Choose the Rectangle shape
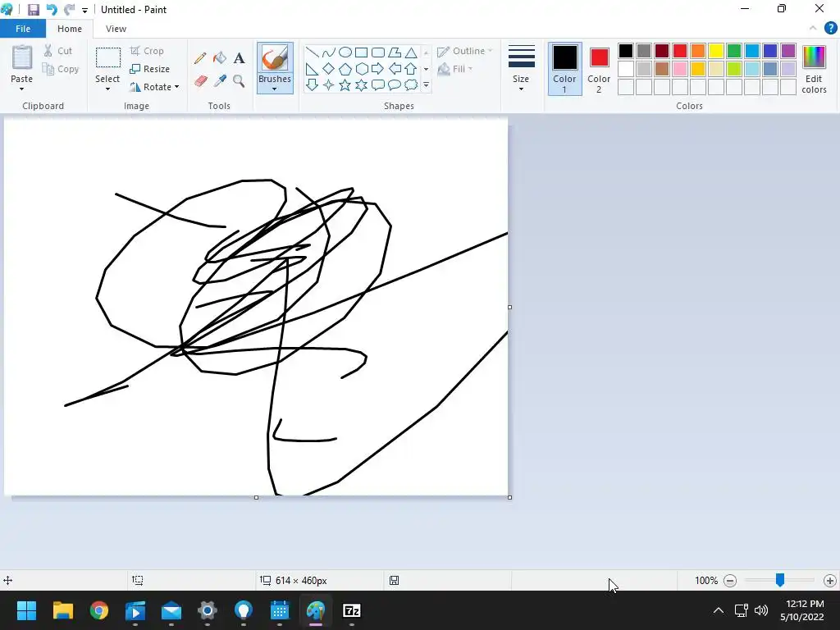Image resolution: width=840 pixels, height=630 pixels. tap(362, 52)
